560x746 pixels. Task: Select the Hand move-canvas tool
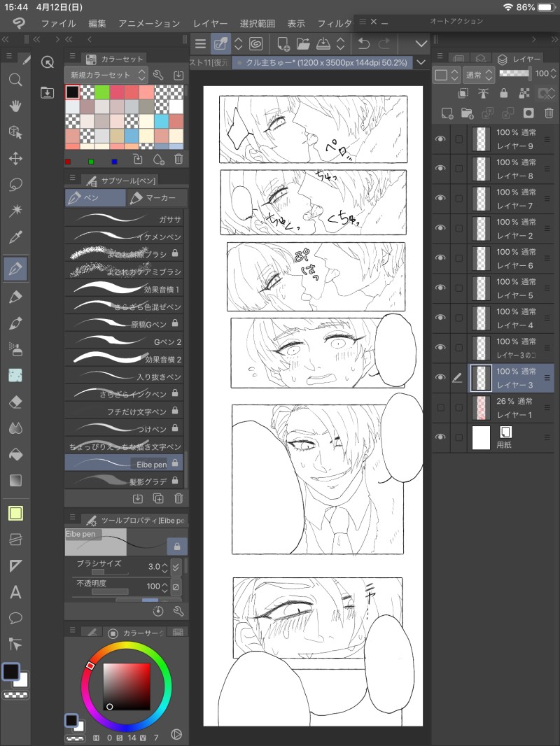point(15,106)
